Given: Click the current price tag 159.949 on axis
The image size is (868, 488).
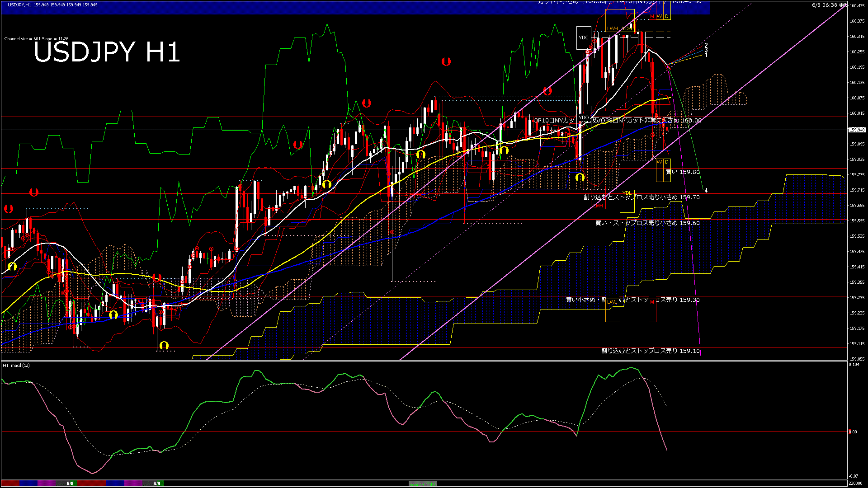Looking at the screenshot, I should pos(857,130).
